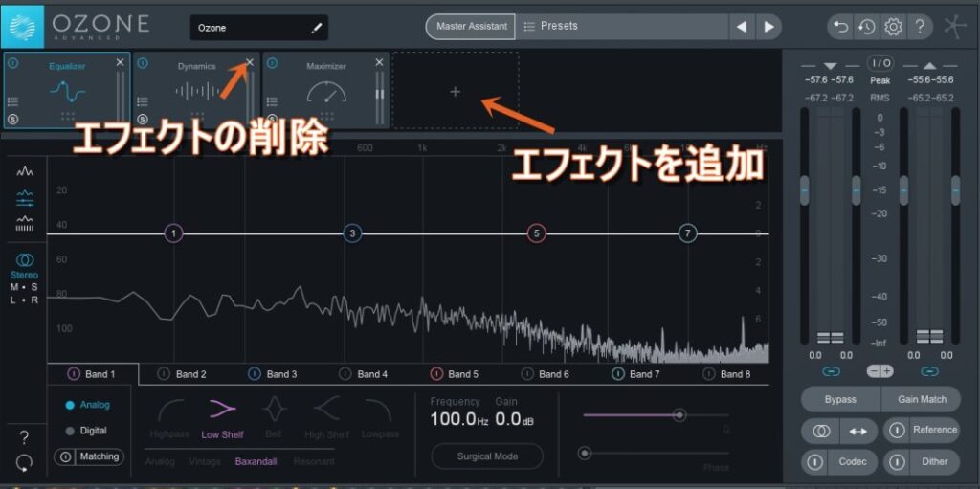
Task: Go to previous preset arrow
Action: 742,27
